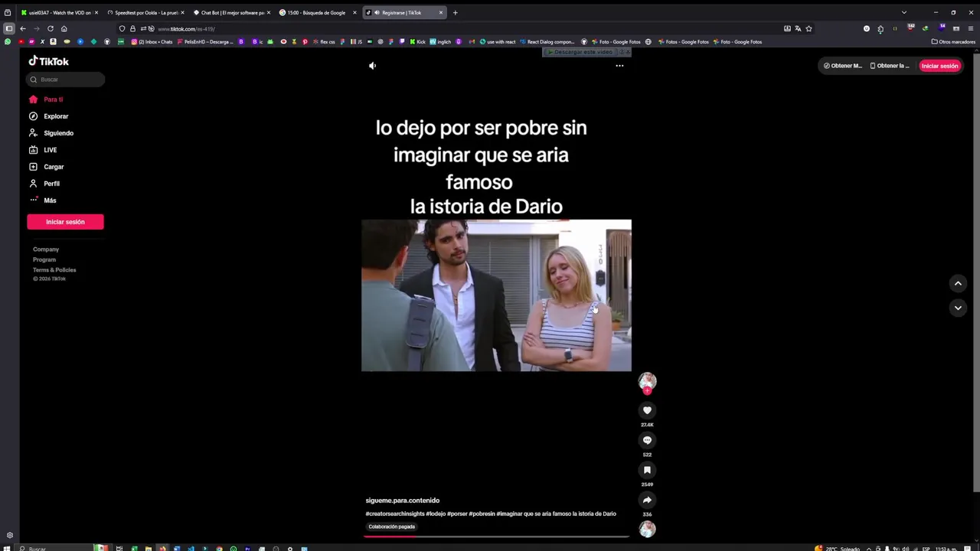Switch to the Chat Bot tab
This screenshot has height=551, width=980.
point(232,12)
